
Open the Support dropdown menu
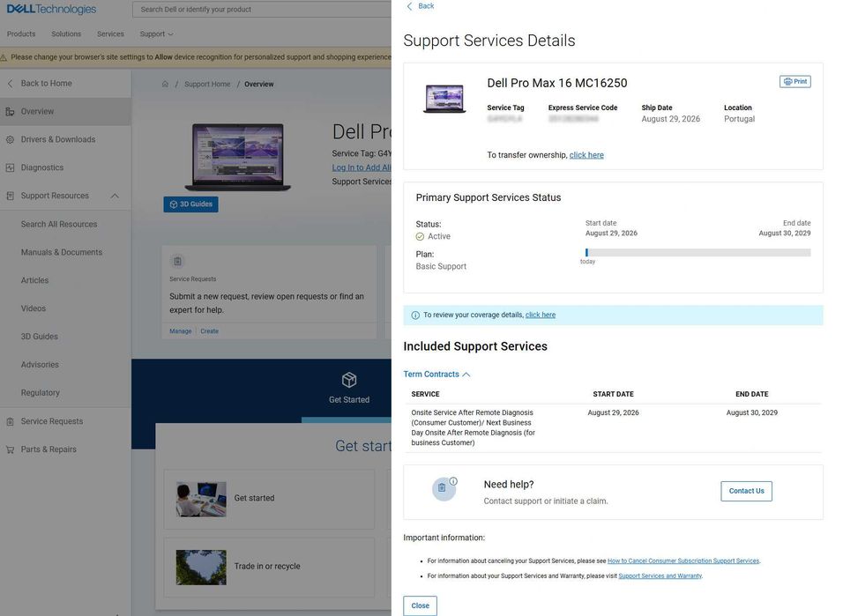point(156,33)
